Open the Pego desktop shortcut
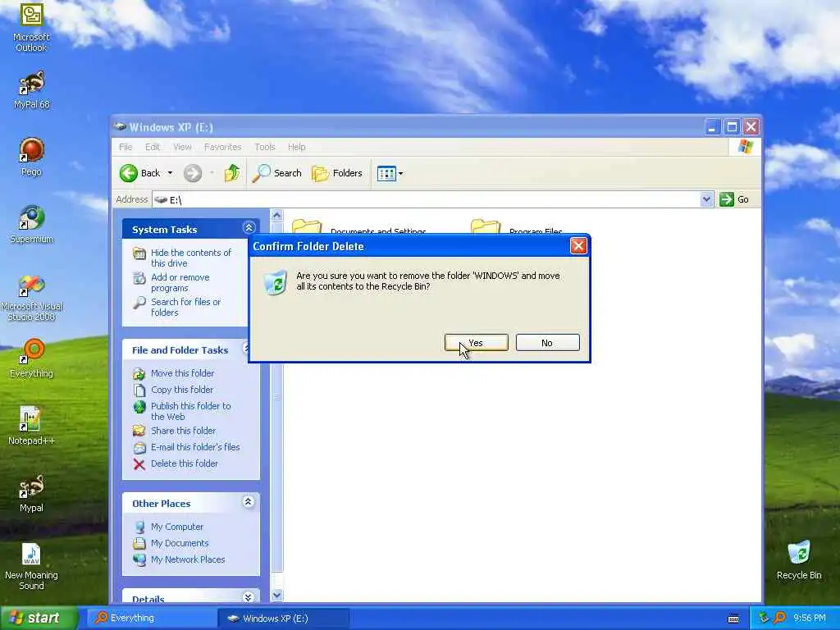This screenshot has height=630, width=840. tap(32, 157)
